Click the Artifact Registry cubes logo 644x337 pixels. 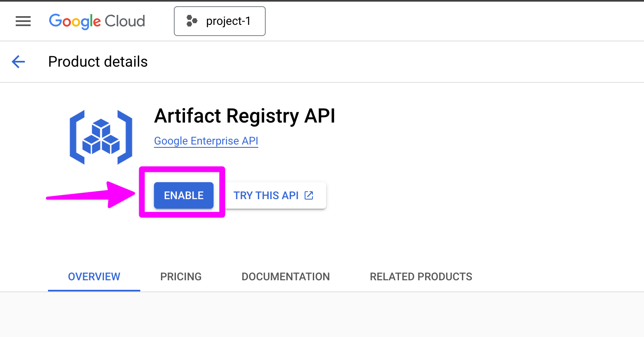pos(101,137)
